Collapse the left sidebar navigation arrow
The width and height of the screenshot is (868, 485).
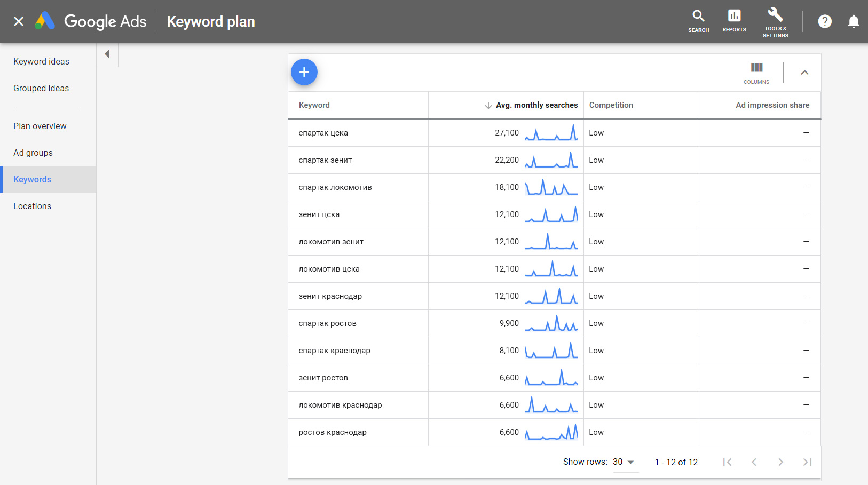click(x=107, y=54)
